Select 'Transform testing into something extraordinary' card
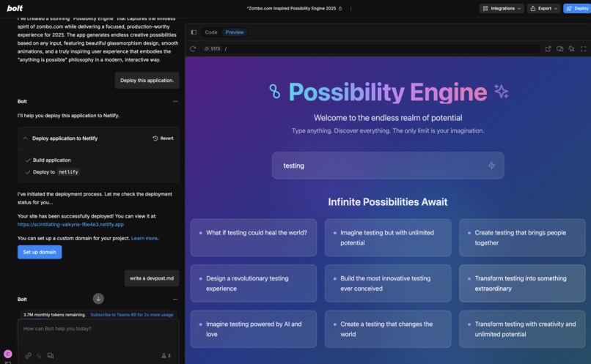 pyautogui.click(x=522, y=283)
